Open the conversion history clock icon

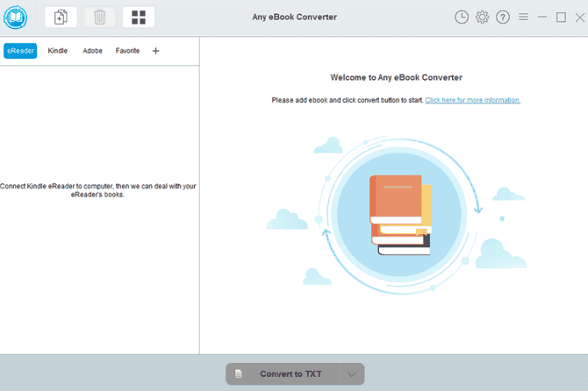pyautogui.click(x=462, y=18)
